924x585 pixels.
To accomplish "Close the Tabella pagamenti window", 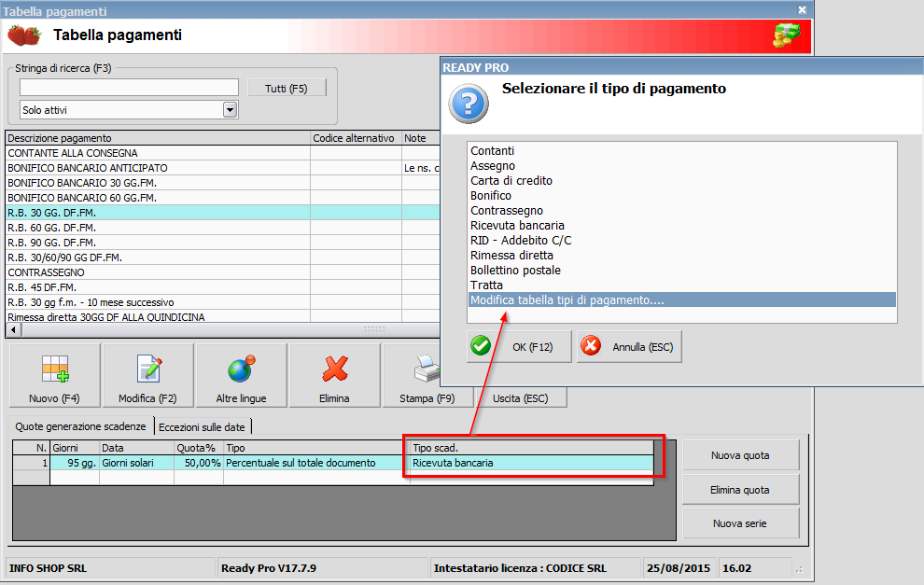I will pyautogui.click(x=802, y=9).
